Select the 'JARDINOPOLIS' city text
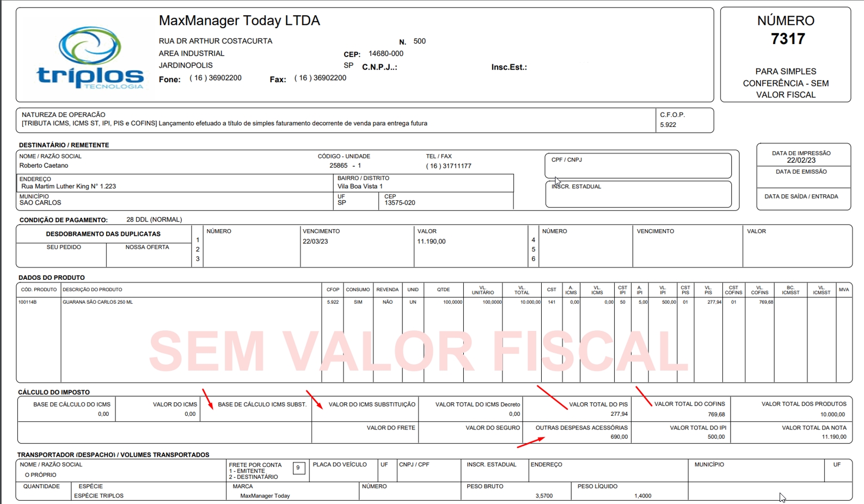 pos(186,65)
